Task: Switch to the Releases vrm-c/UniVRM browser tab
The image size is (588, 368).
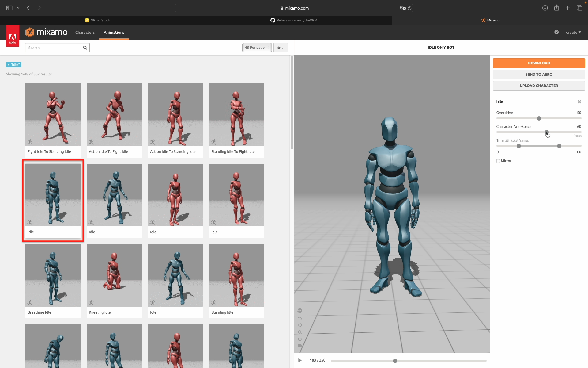Action: 294,20
